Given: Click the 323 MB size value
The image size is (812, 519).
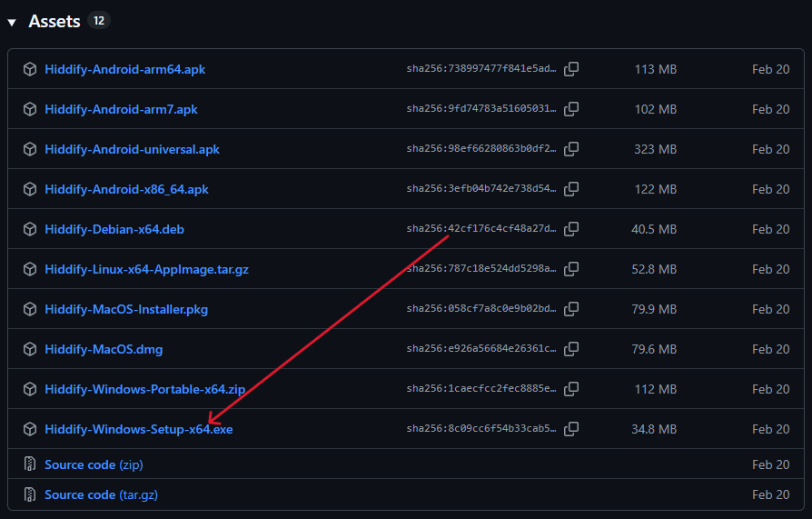Looking at the screenshot, I should click(x=656, y=149).
